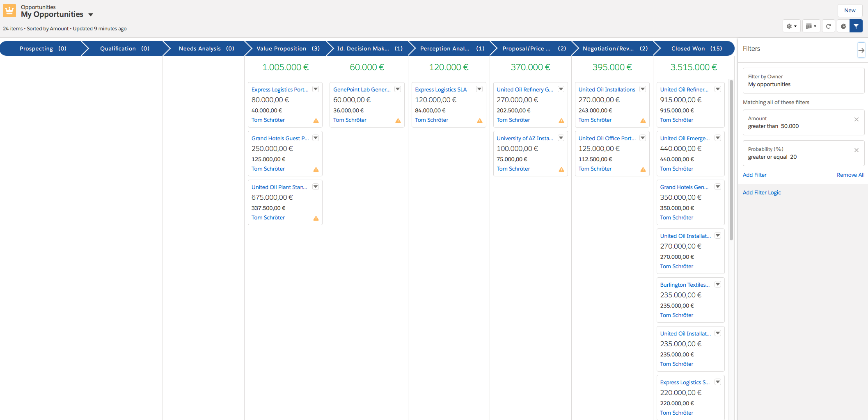
Task: Select the Proposal/Price stage column header
Action: (534, 48)
